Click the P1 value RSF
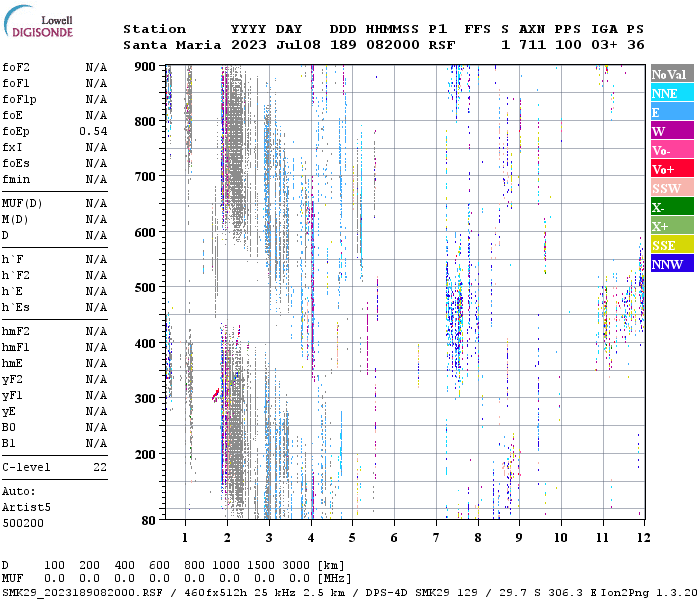This screenshot has width=700, height=600. pyautogui.click(x=442, y=45)
